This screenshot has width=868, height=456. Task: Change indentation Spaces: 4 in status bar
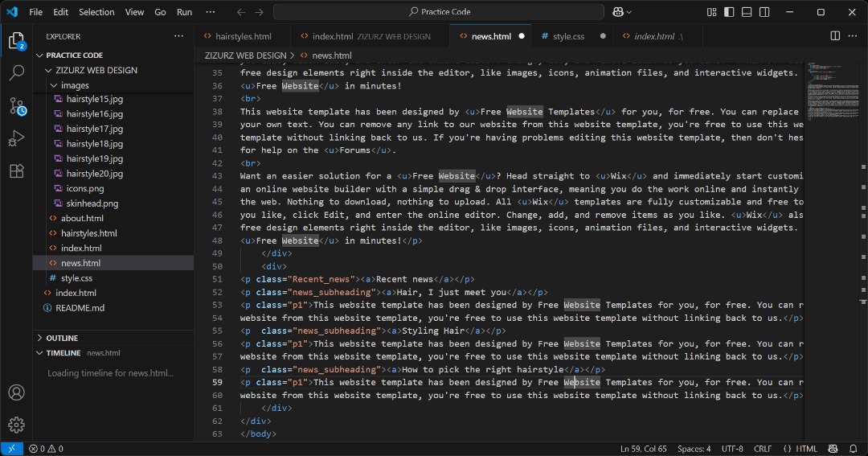point(694,449)
